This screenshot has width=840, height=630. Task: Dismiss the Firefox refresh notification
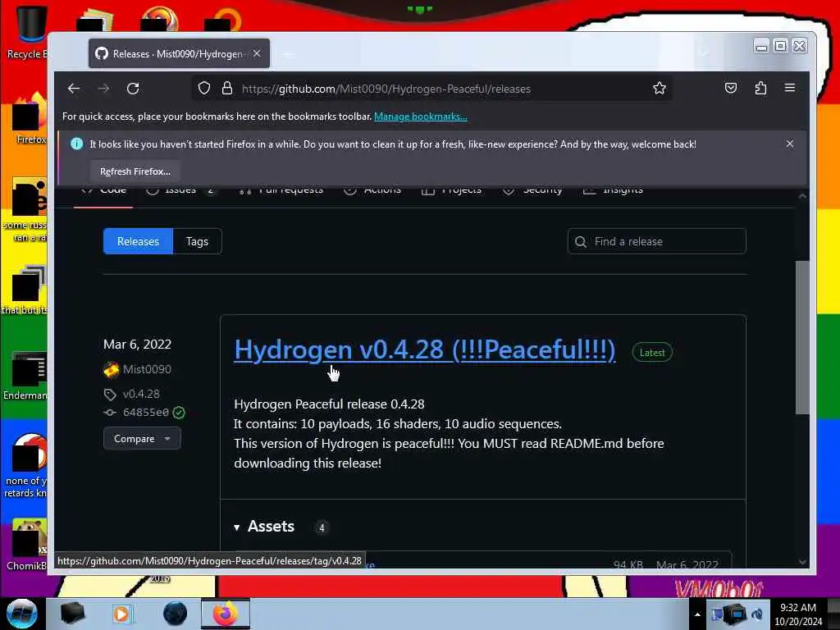[790, 144]
